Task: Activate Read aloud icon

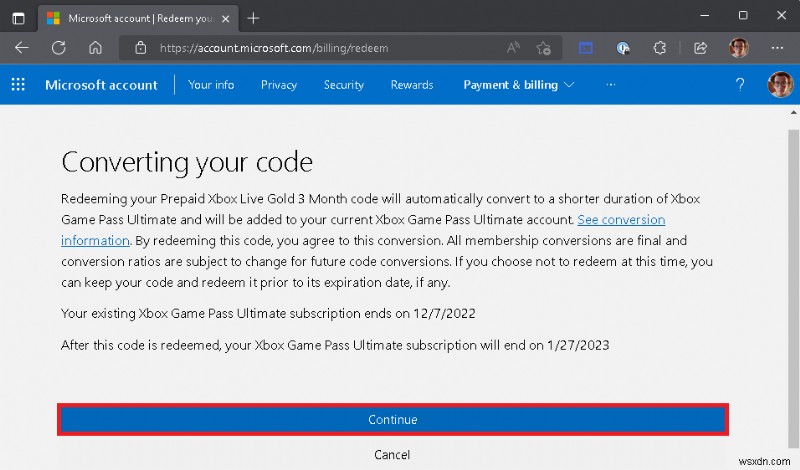Action: click(x=513, y=48)
